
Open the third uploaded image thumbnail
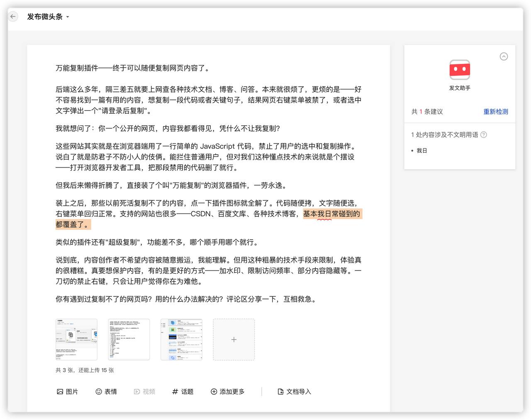tap(181, 340)
